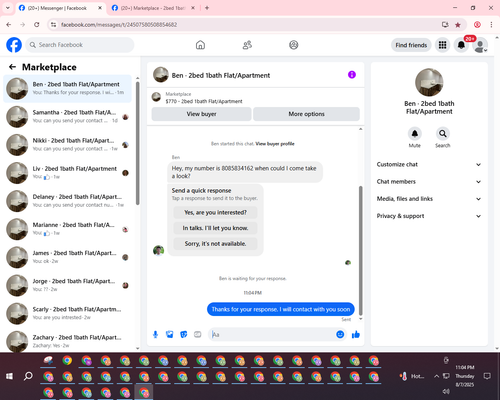Open Marianne's conversation in the list
This screenshot has width=500, height=400.
68,229
